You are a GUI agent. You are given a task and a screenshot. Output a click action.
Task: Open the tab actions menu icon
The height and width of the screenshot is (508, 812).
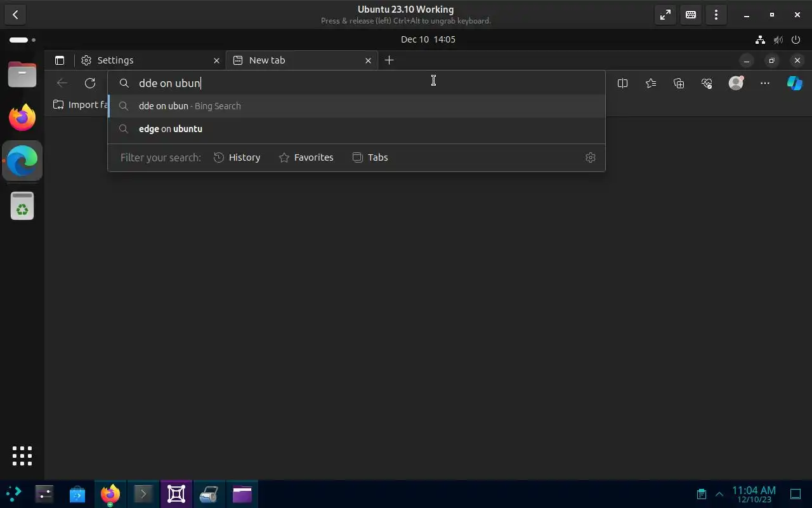pos(60,60)
